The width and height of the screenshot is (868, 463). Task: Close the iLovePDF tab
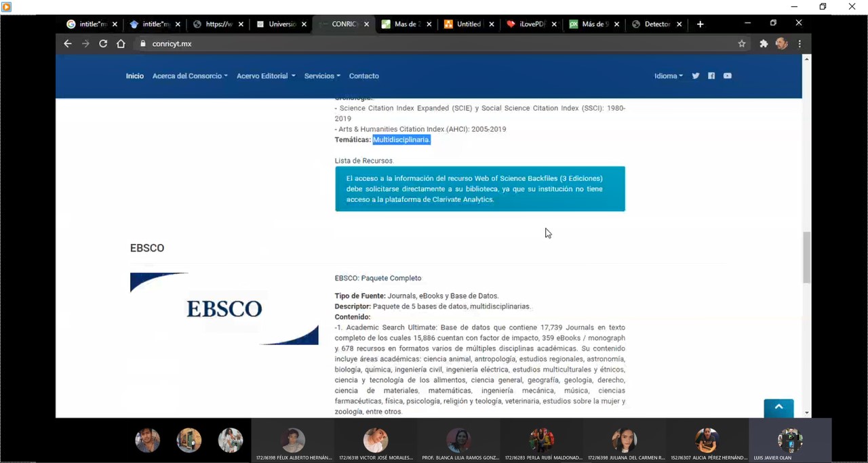click(554, 24)
